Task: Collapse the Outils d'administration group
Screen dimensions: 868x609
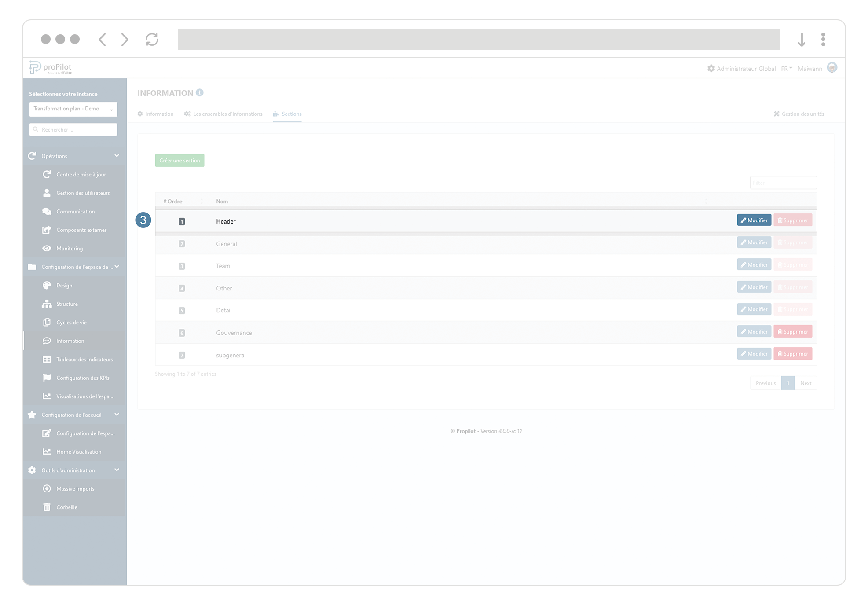Action: [117, 470]
